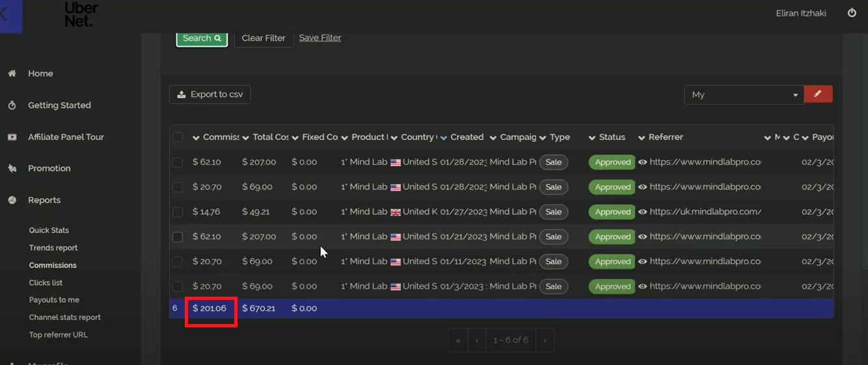Click the Eliran Itzhaki user name
Screen dimensions: 868x365
801,13
